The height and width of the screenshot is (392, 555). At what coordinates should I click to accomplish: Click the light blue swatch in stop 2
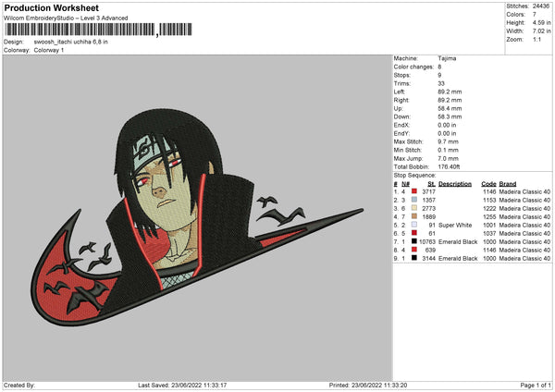pos(413,200)
